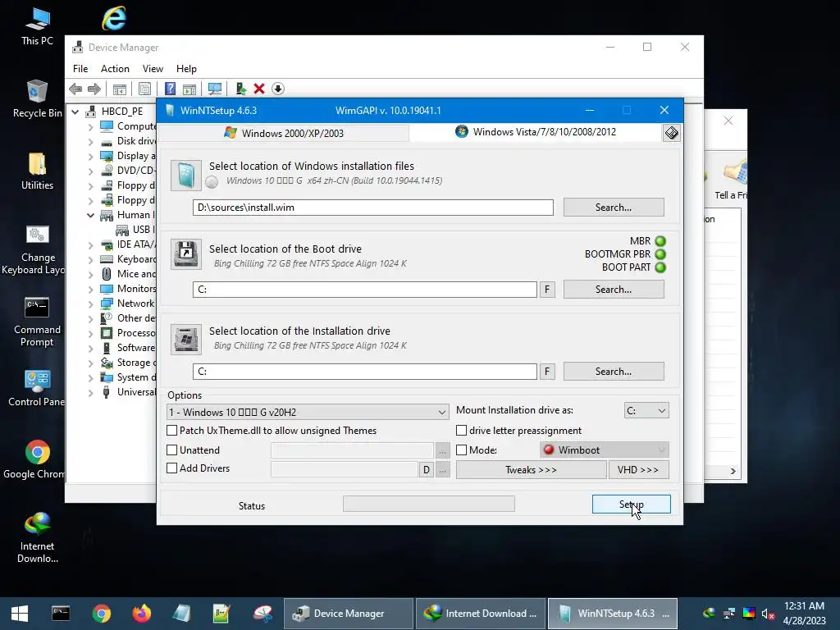The width and height of the screenshot is (840, 630).
Task: Open Windows edition dropdown '1 - Windows 10'
Action: coord(308,412)
